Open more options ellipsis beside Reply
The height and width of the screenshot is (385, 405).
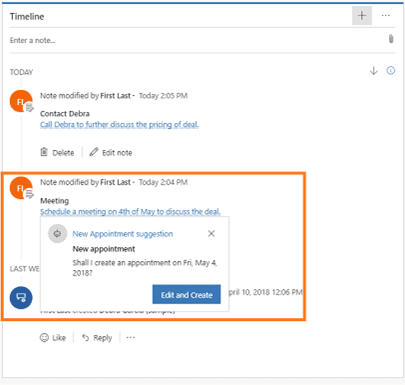click(x=131, y=338)
